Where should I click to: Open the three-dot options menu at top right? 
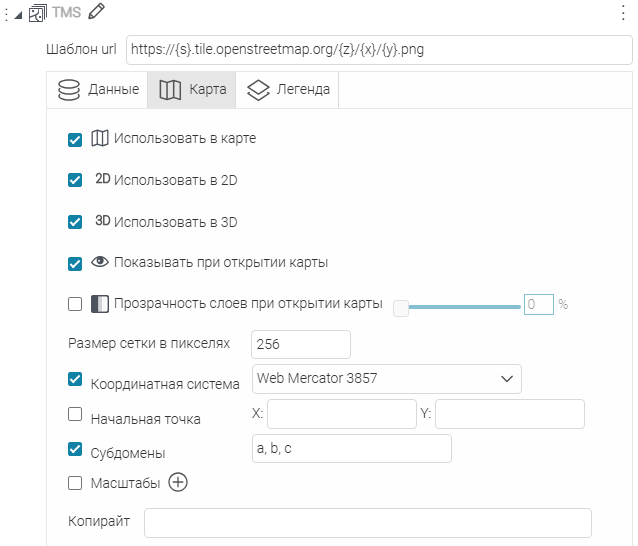623,12
